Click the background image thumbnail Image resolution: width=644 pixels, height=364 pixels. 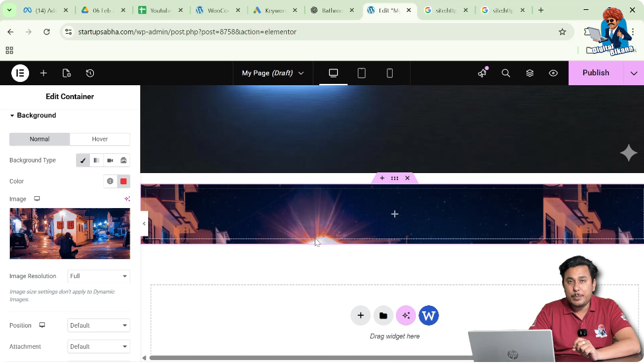pos(70,233)
